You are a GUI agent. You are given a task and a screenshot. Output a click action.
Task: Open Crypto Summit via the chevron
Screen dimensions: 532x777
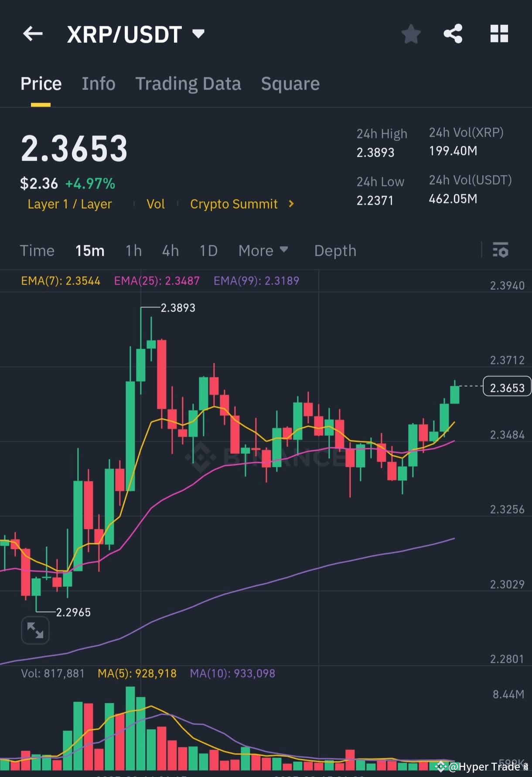point(290,204)
